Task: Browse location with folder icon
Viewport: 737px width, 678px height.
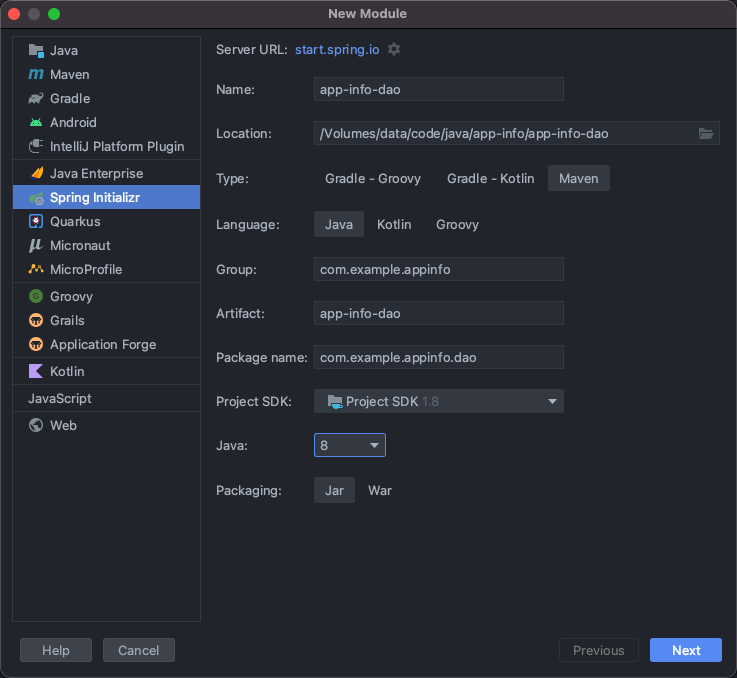Action: 706,134
